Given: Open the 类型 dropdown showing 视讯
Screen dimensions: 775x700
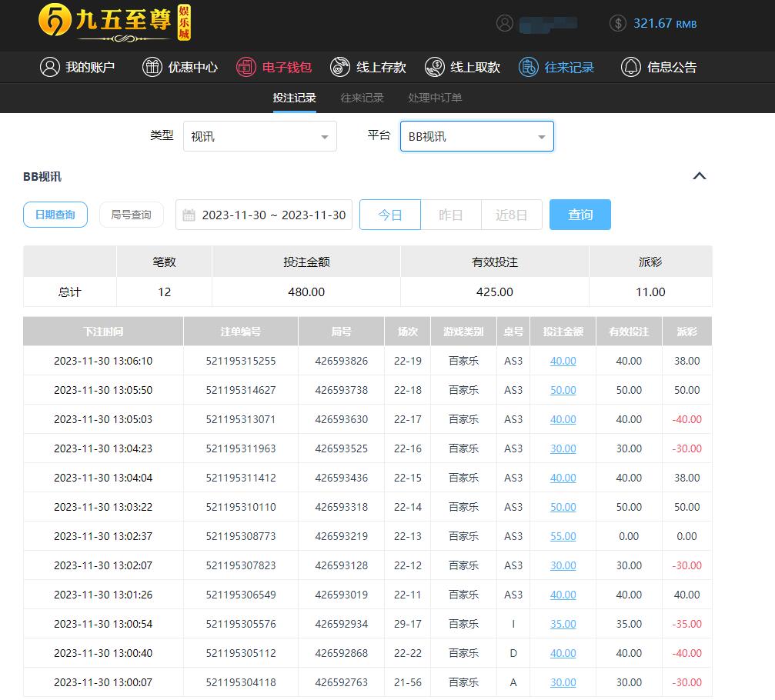Looking at the screenshot, I should coord(260,137).
